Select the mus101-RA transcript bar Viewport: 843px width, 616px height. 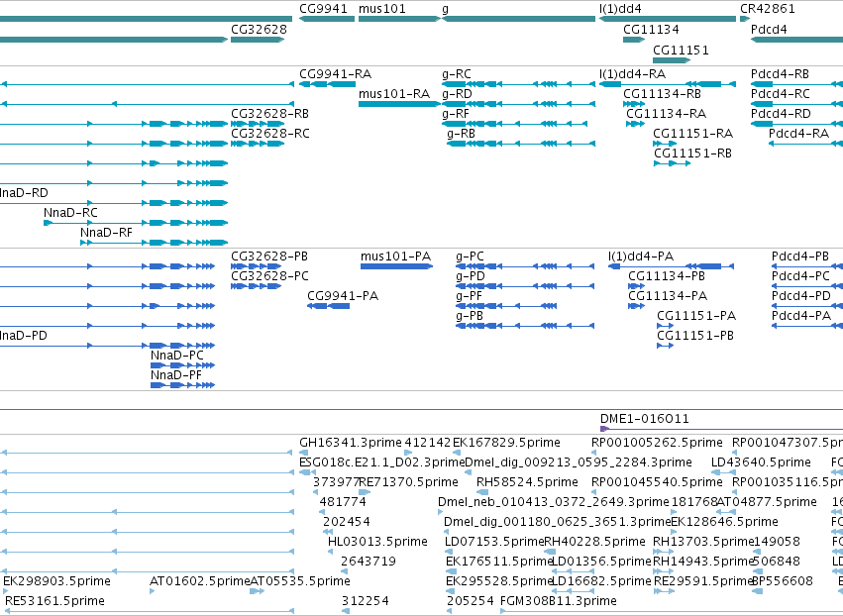[x=399, y=104]
